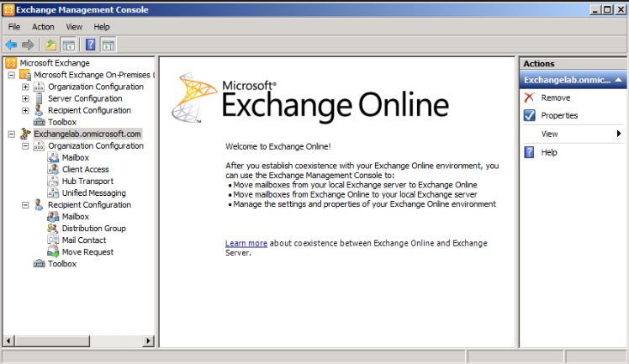The width and height of the screenshot is (629, 364).
Task: Follow the Learn more link
Action: coord(246,243)
